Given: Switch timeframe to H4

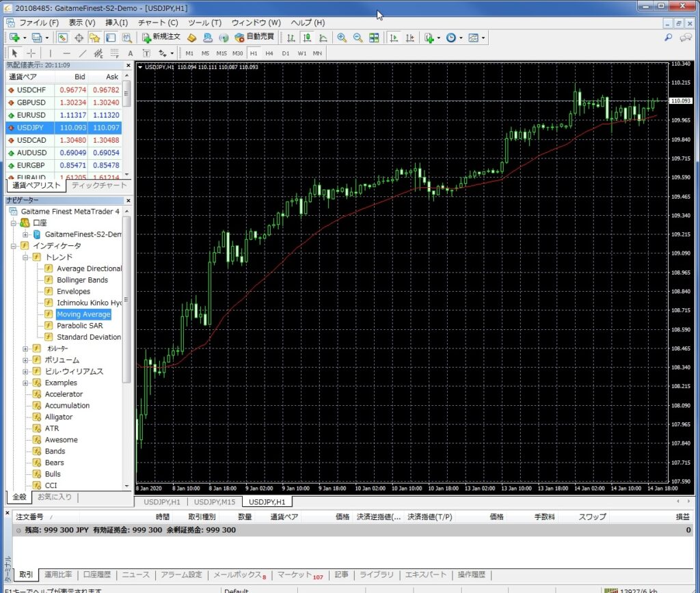Looking at the screenshot, I should [x=269, y=53].
